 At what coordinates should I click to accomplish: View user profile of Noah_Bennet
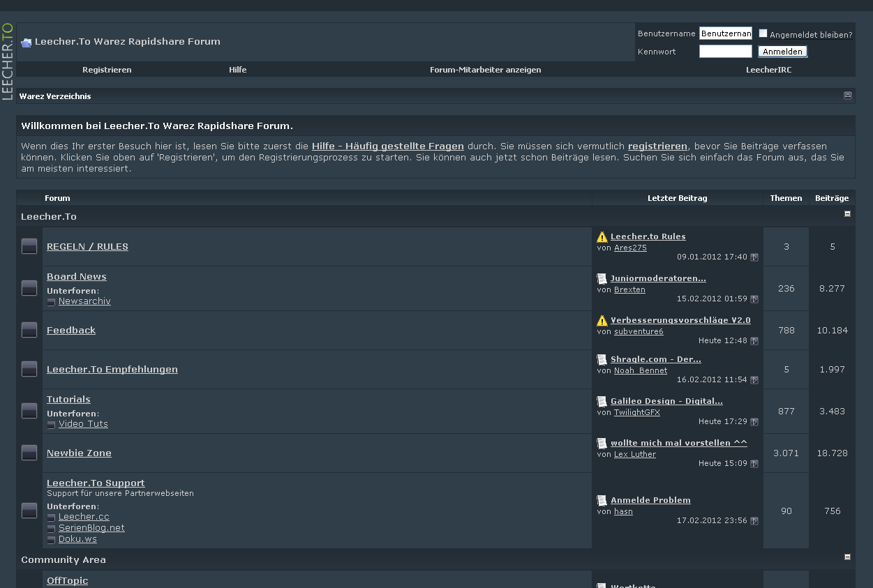[641, 370]
